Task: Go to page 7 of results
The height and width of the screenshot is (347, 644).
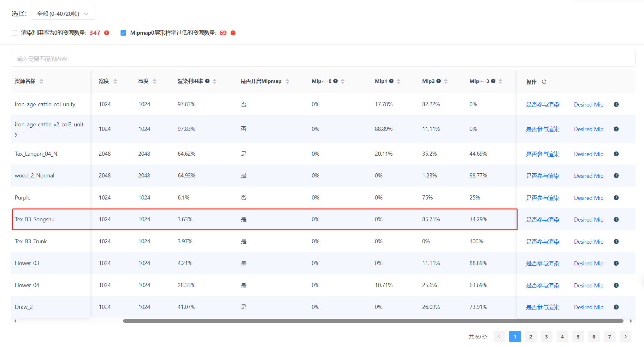Action: [x=609, y=337]
